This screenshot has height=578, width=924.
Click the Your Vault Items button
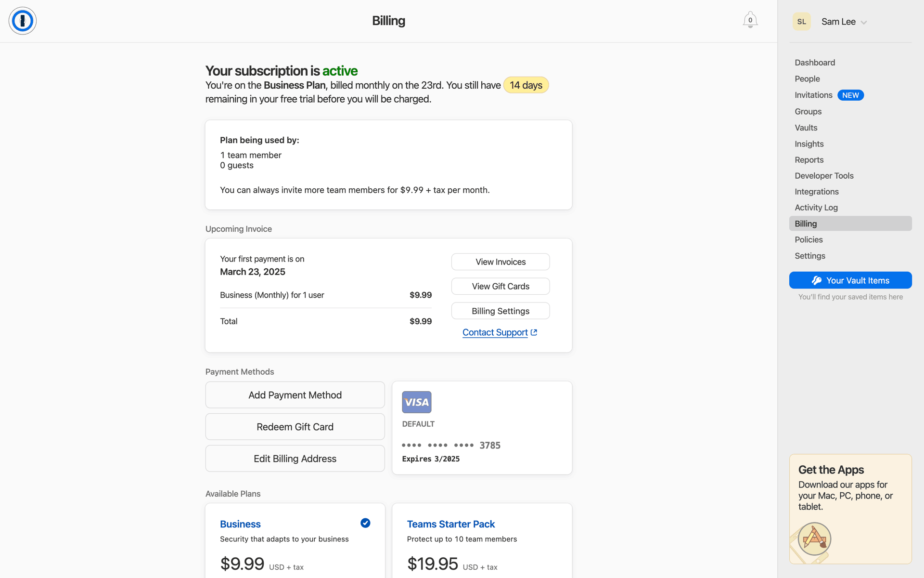click(x=850, y=280)
